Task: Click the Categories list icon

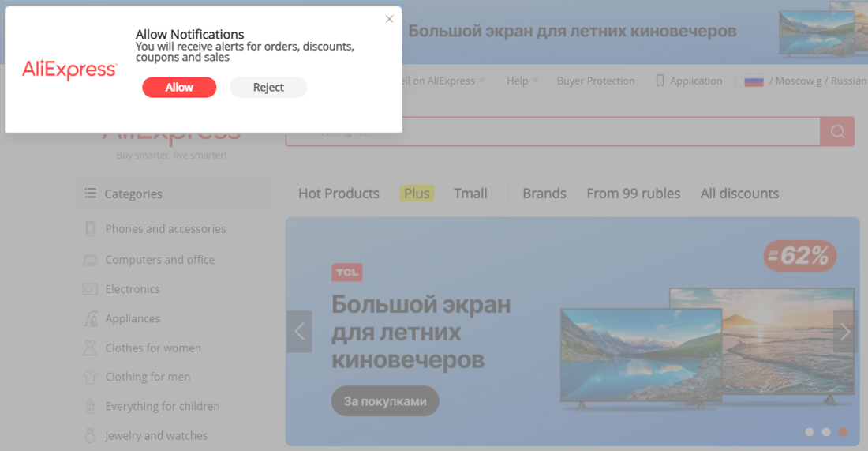Action: (90, 194)
